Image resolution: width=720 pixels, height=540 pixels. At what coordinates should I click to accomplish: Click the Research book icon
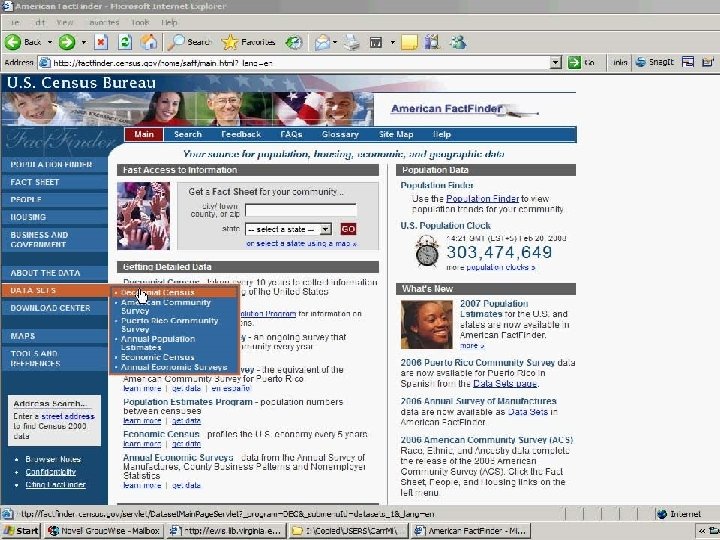432,42
